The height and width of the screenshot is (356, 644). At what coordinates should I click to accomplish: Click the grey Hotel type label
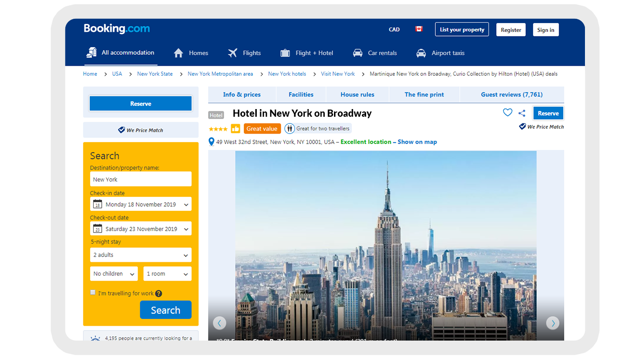click(216, 115)
